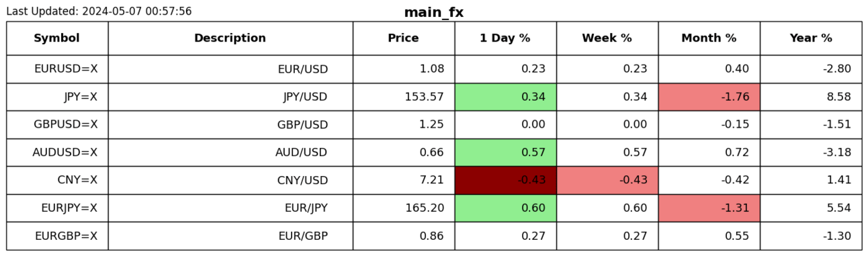The image size is (868, 256).
Task: Click the AUD/USD description cell
Action: click(x=230, y=153)
